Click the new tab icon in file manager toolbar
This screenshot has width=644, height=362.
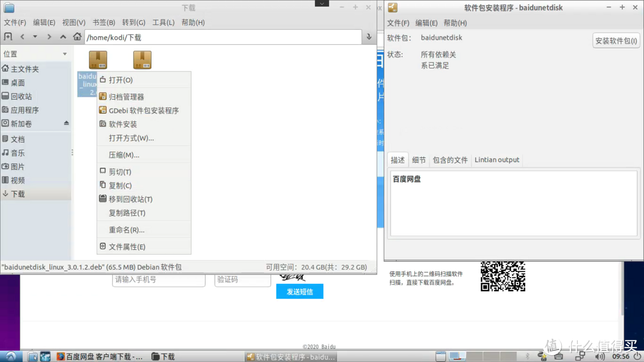8,36
